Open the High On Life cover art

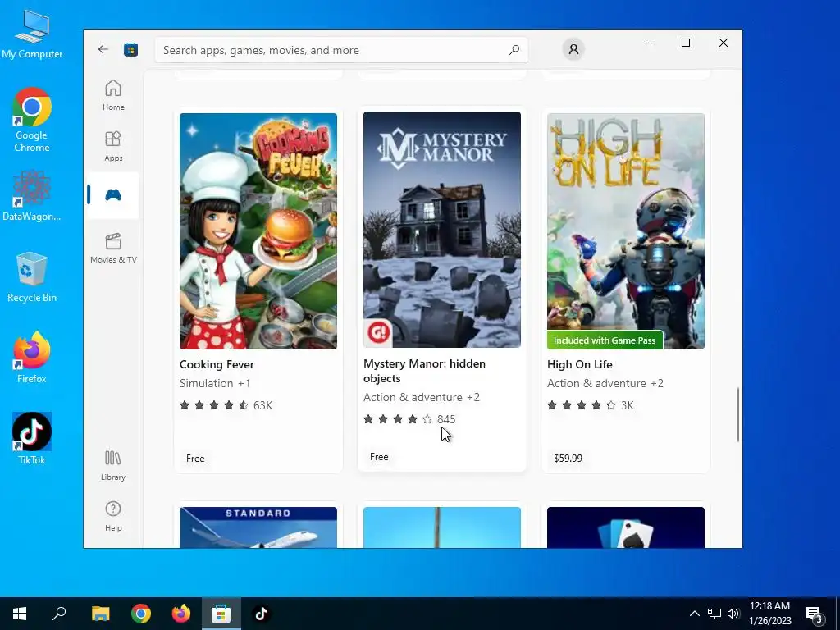coord(626,231)
